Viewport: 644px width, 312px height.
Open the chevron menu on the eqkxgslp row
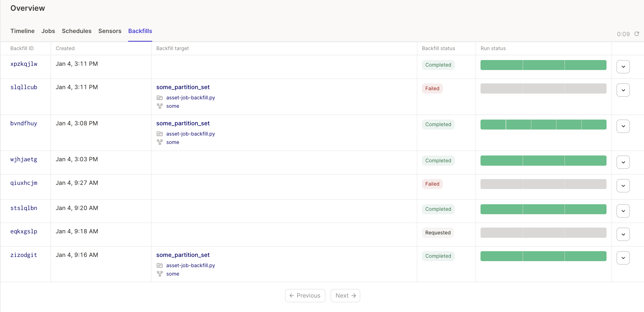coord(623,234)
